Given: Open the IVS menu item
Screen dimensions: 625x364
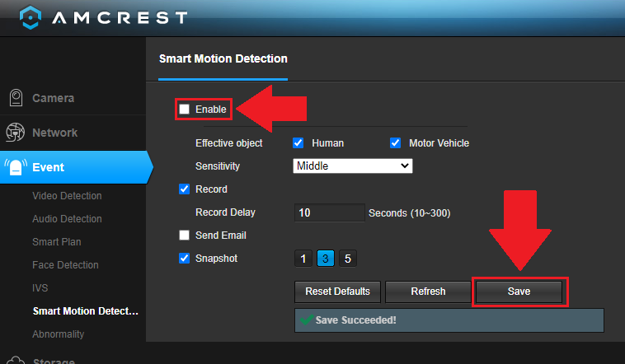Looking at the screenshot, I should (40, 288).
